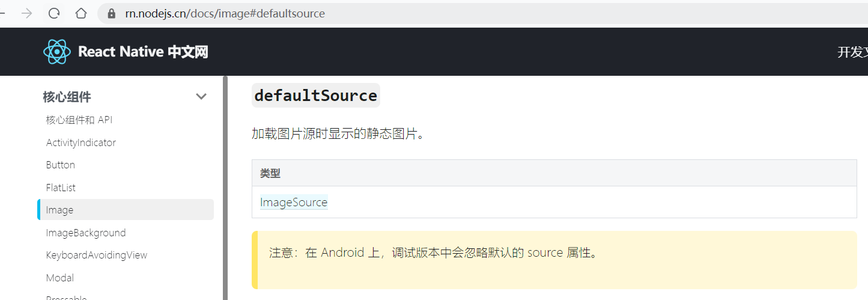Click 加载图片源时显示的静态图片 description

pos(338,133)
